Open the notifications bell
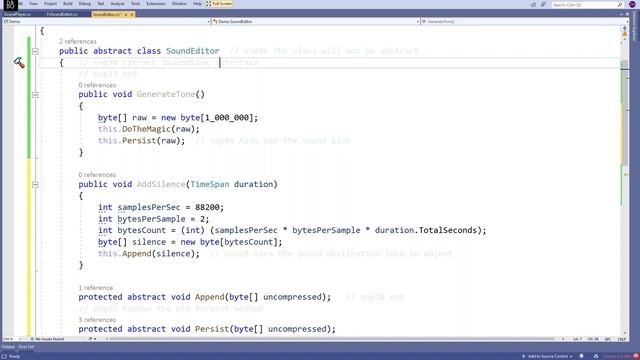 (x=582, y=356)
